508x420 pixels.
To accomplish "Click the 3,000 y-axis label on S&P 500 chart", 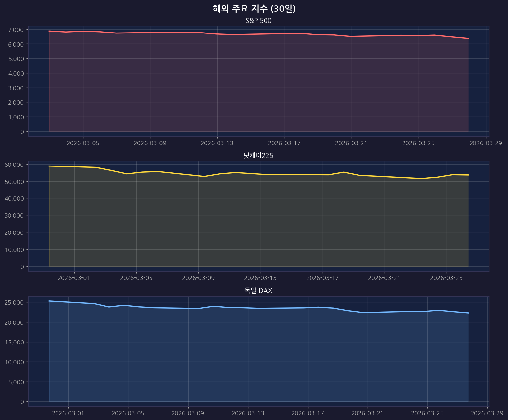I will coord(16,88).
